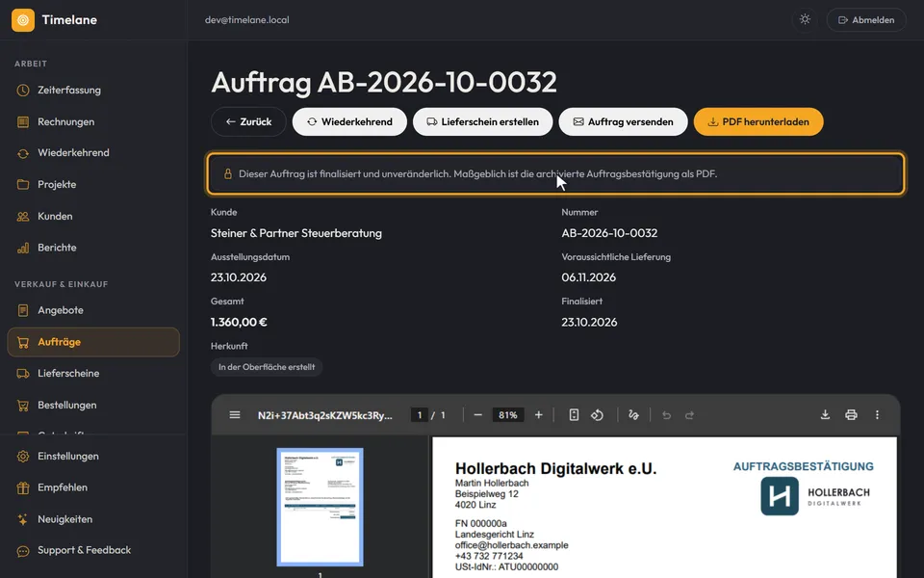Click the Zurück back button

pos(248,121)
